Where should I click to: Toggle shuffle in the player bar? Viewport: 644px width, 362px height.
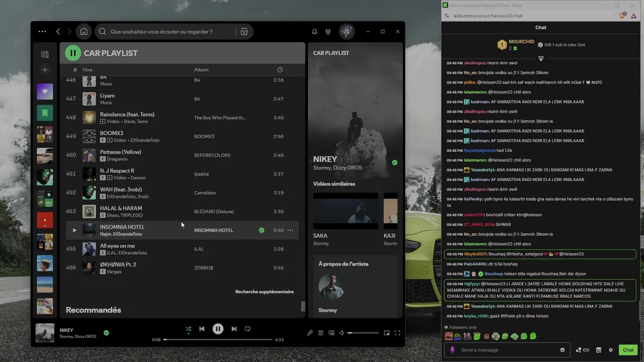pyautogui.click(x=188, y=329)
